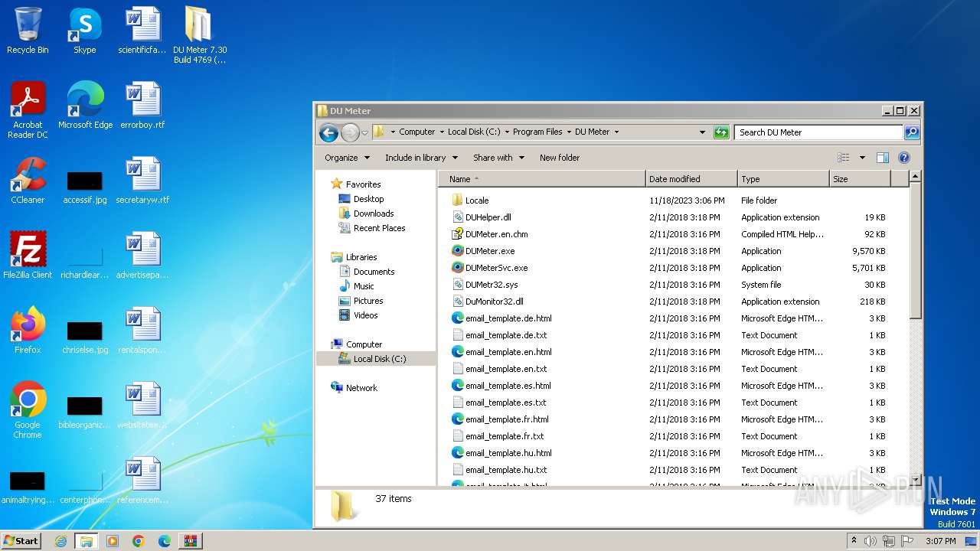Go to Computer in the breadcrumb path
The image size is (980, 551).
(416, 132)
